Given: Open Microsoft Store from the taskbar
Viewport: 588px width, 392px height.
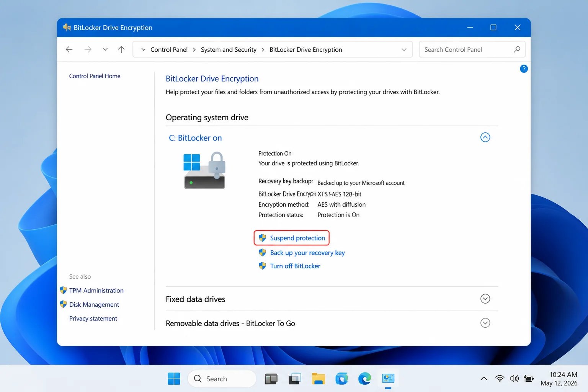Looking at the screenshot, I should [x=341, y=379].
